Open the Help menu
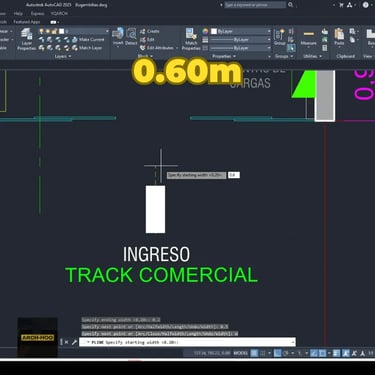Screen dimensions: 375x375 click(x=18, y=14)
